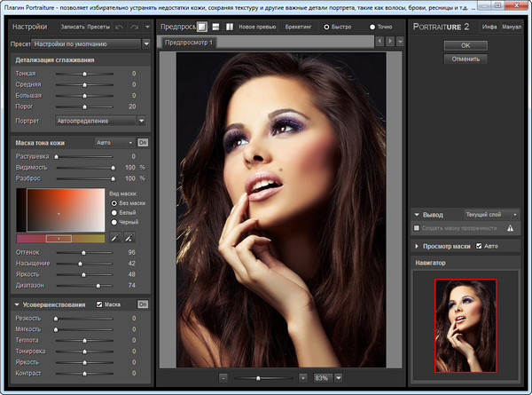This screenshot has height=395, width=532.
Task: Click the zoom out minus button
Action: tap(223, 377)
